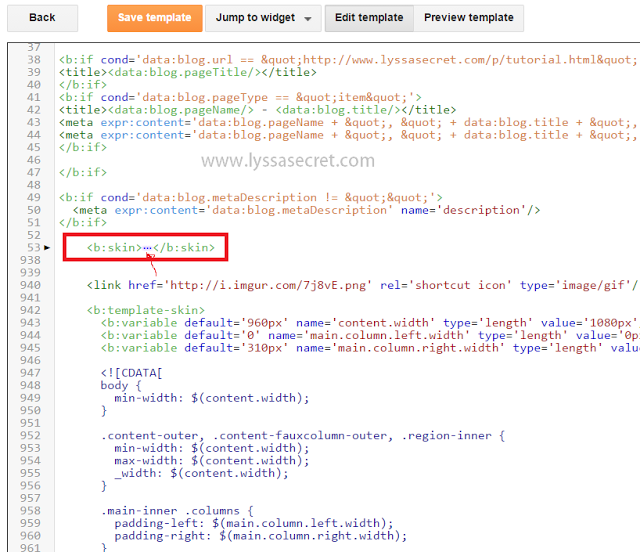Click the b:if pageType condition on line 41
The height and width of the screenshot is (552, 640).
240,98
